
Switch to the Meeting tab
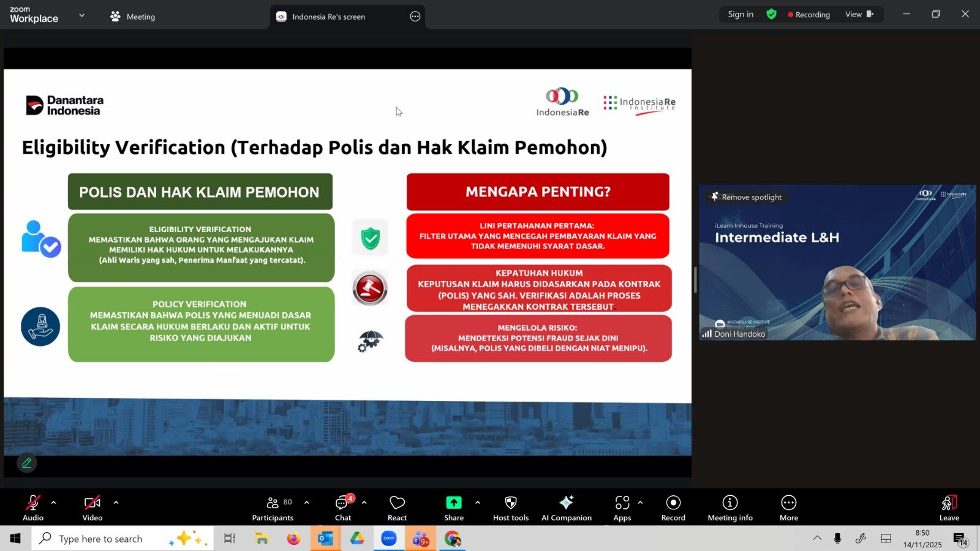coord(133,17)
